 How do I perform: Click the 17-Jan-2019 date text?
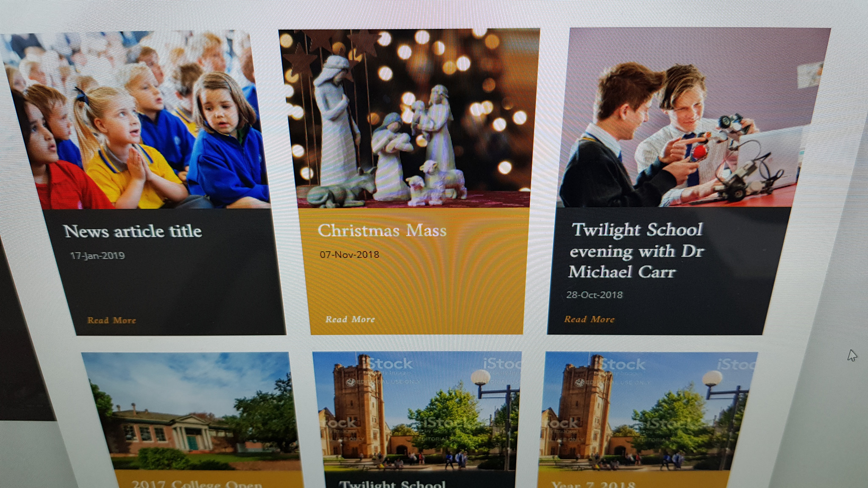pyautogui.click(x=97, y=256)
